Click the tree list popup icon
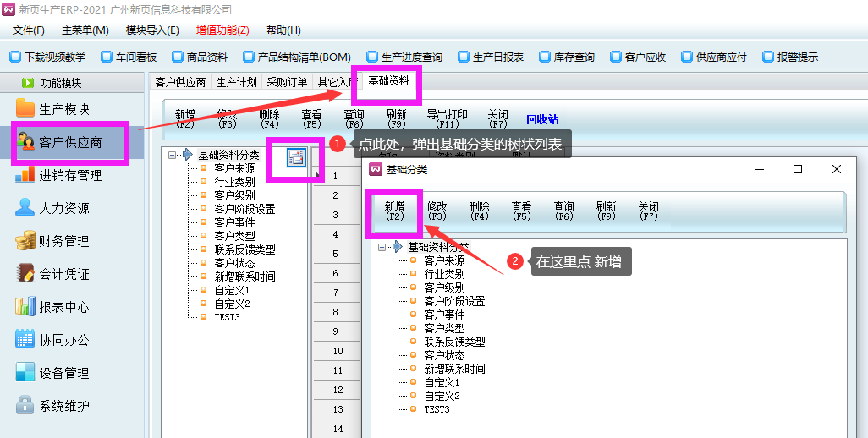This screenshot has height=438, width=868. (x=295, y=156)
